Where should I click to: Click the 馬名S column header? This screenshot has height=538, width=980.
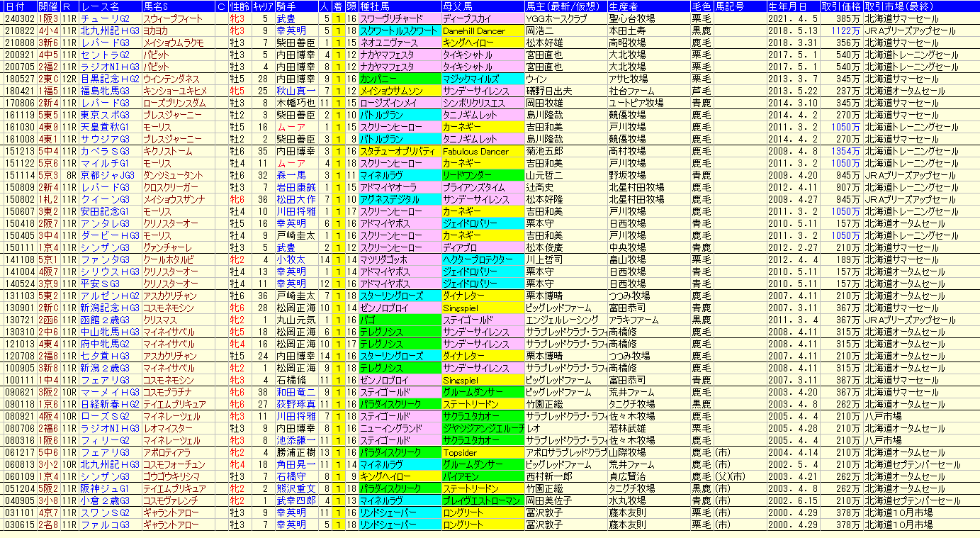click(x=157, y=7)
